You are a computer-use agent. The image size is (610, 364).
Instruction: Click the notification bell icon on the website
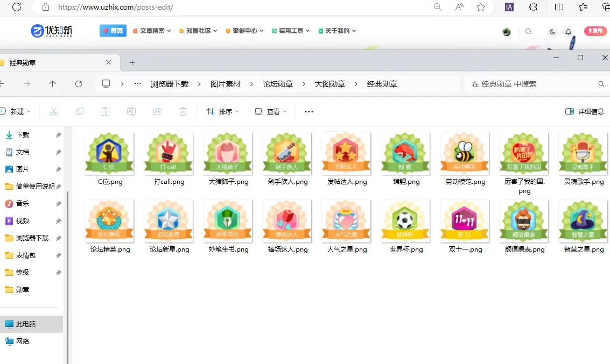point(568,32)
